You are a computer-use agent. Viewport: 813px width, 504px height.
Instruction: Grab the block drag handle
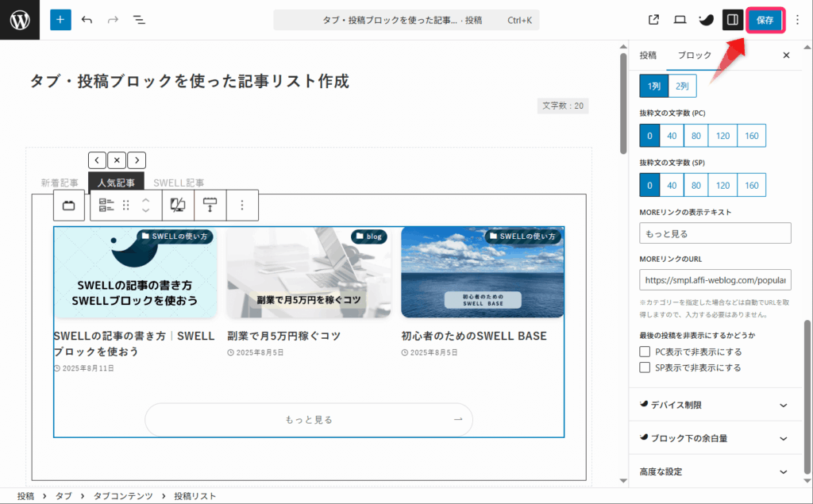(126, 206)
